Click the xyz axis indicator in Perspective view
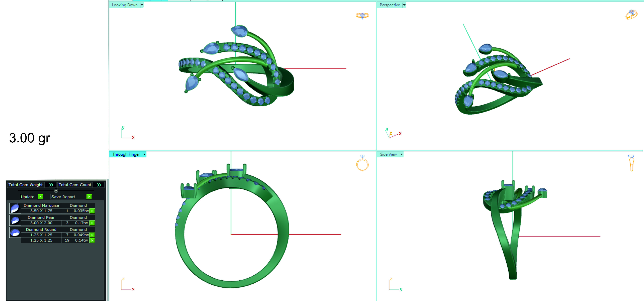The image size is (644, 301). (393, 133)
